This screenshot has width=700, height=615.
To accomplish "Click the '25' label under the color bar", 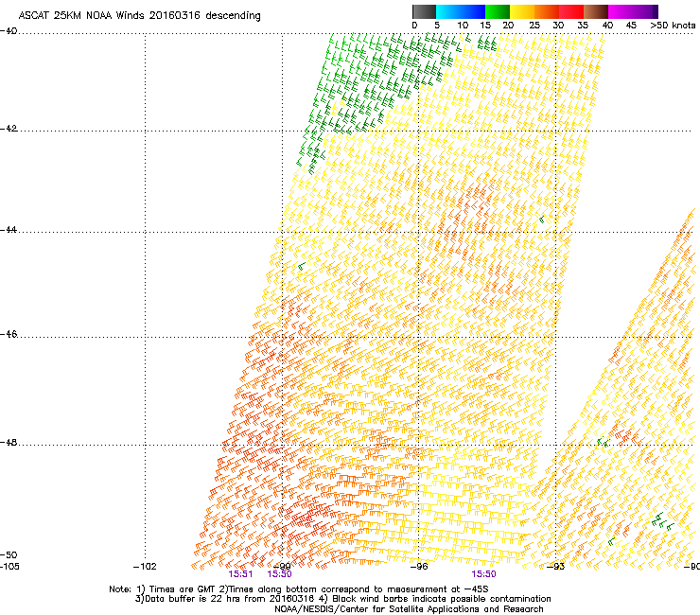I will coord(534,26).
